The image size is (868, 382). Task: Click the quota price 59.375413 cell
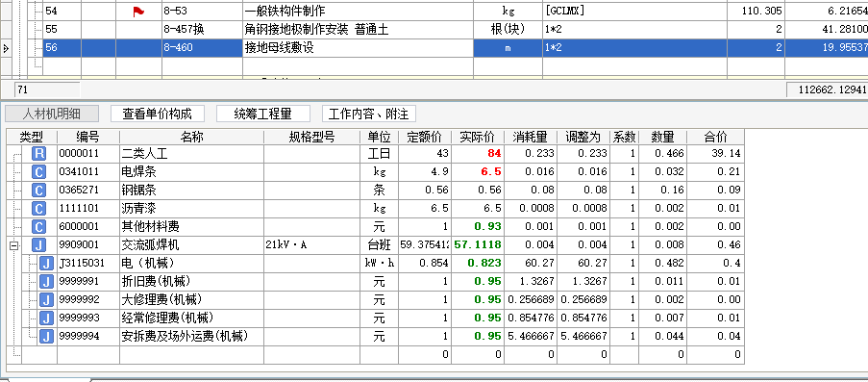pyautogui.click(x=425, y=244)
